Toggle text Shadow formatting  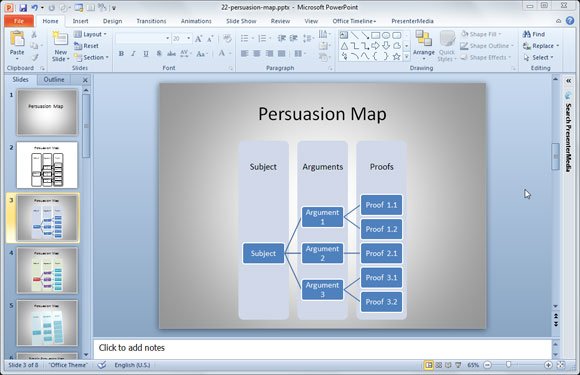[159, 54]
